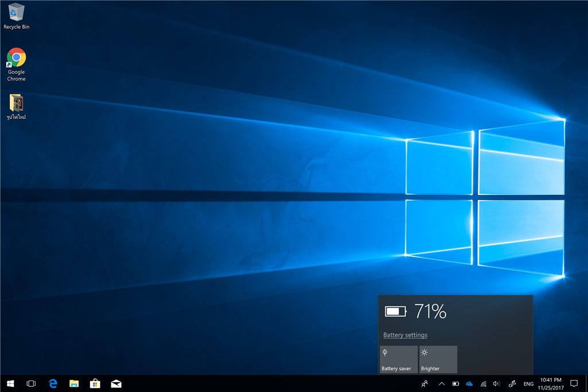This screenshot has width=588, height=392.
Task: Open Task View from the taskbar
Action: click(x=31, y=383)
